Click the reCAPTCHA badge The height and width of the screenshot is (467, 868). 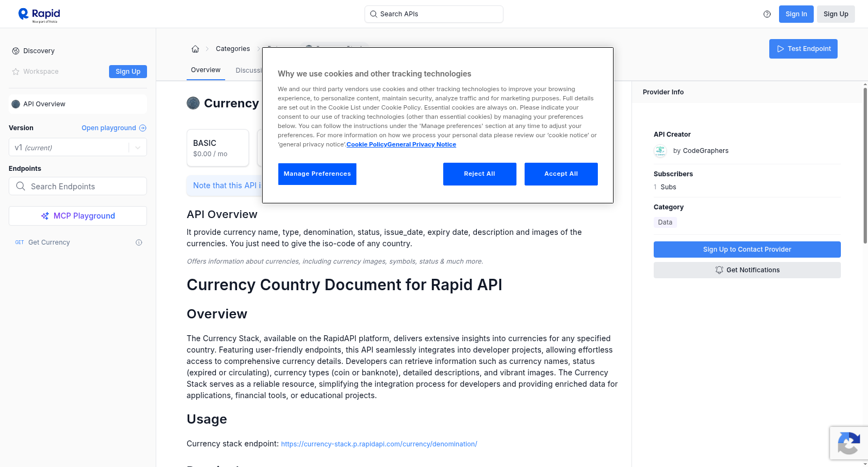(x=849, y=444)
